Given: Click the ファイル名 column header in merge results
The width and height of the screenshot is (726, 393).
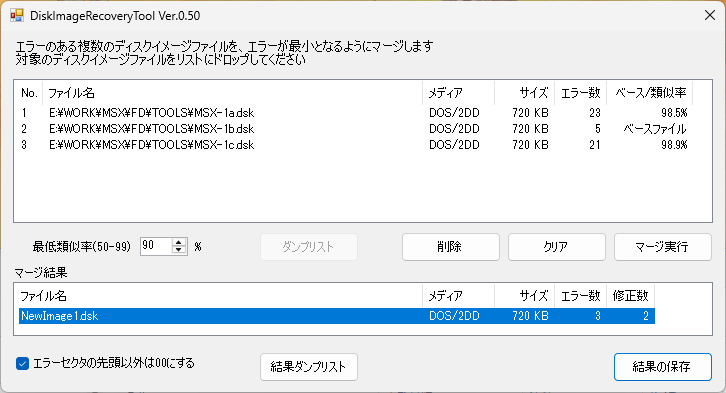Looking at the screenshot, I should click(x=220, y=296).
